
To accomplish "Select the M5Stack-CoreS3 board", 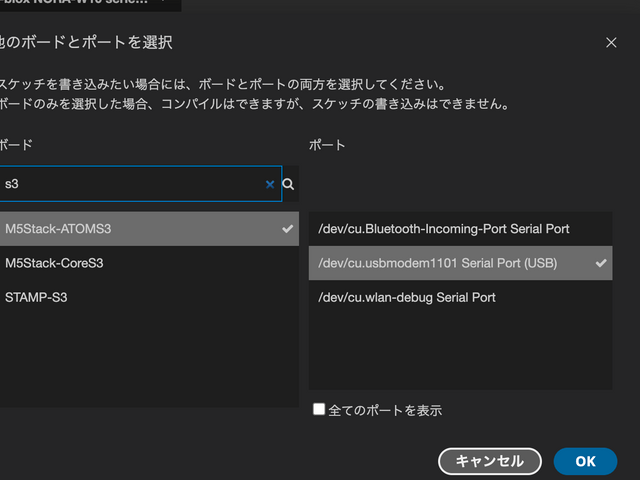I will click(x=149, y=263).
